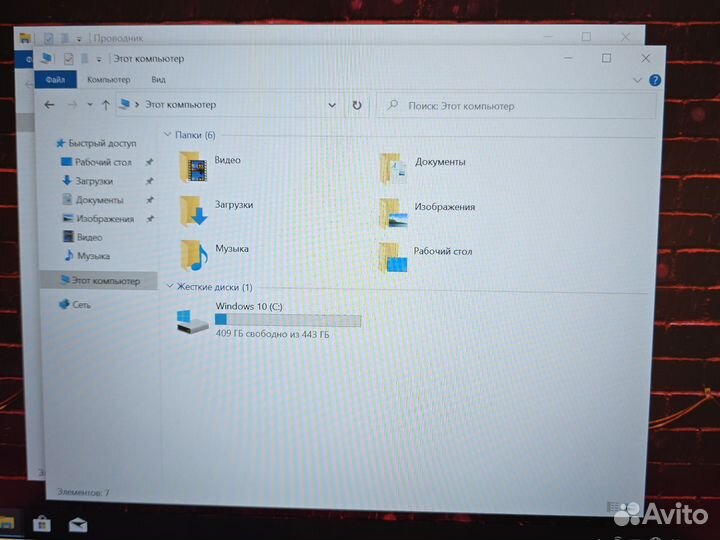
Task: Open recent locations dropdown arrow
Action: [90, 105]
